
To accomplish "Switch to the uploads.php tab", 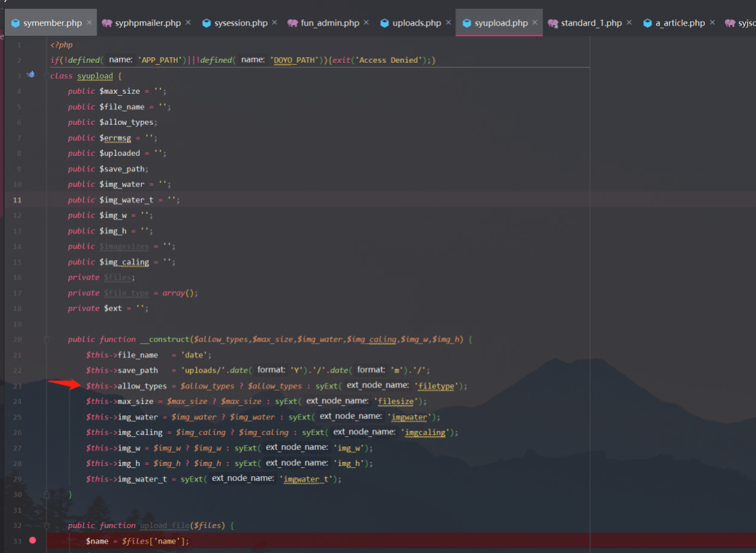I will tap(416, 23).
